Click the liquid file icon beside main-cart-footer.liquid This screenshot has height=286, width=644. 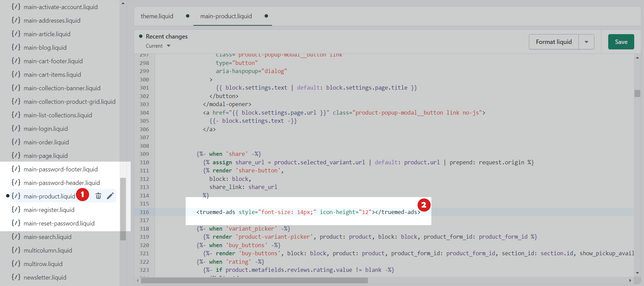(x=16, y=61)
